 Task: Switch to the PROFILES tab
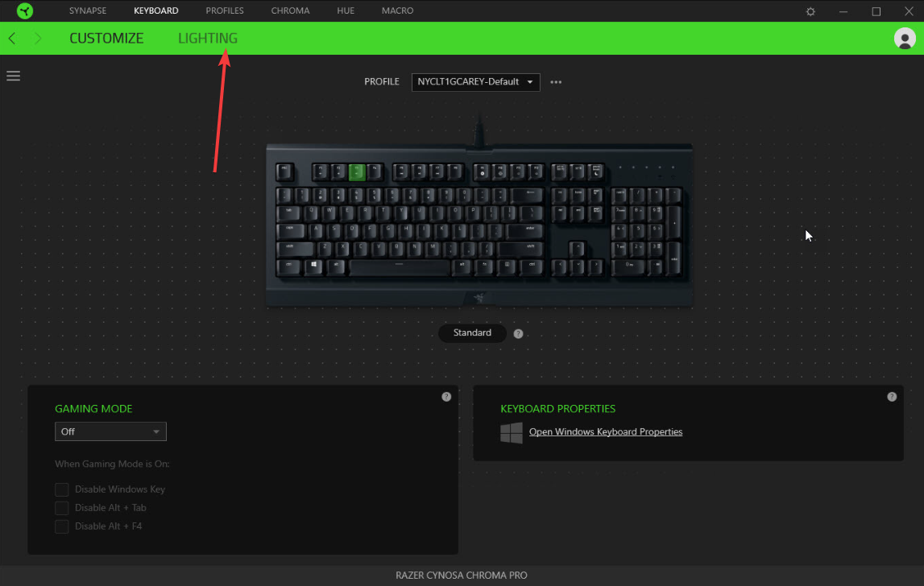coord(225,10)
